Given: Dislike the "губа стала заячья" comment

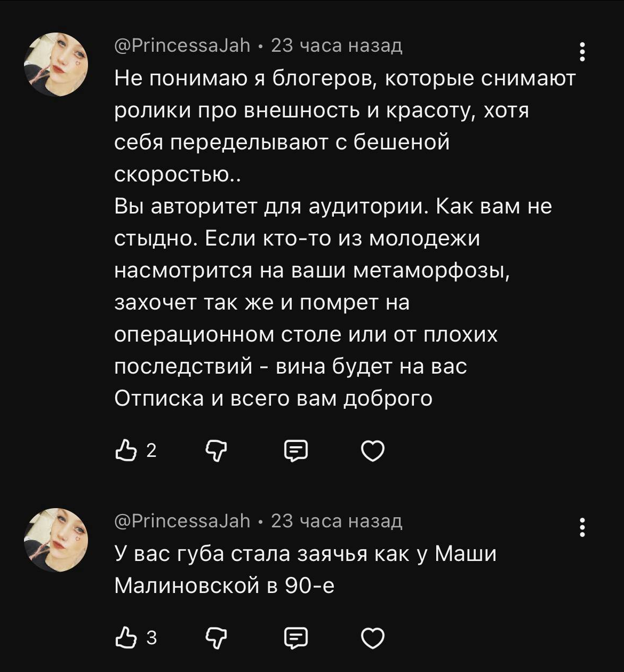Looking at the screenshot, I should coord(216,638).
